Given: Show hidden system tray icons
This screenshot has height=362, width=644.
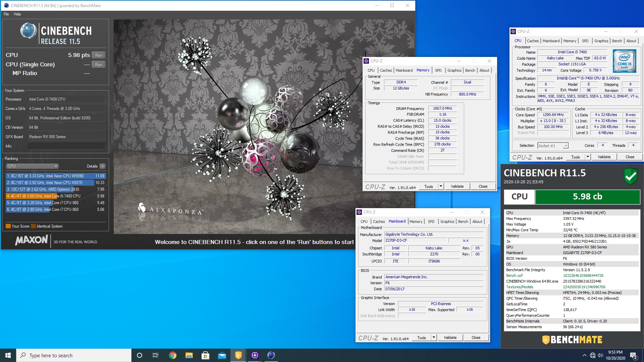Looking at the screenshot, I should pyautogui.click(x=584, y=355).
